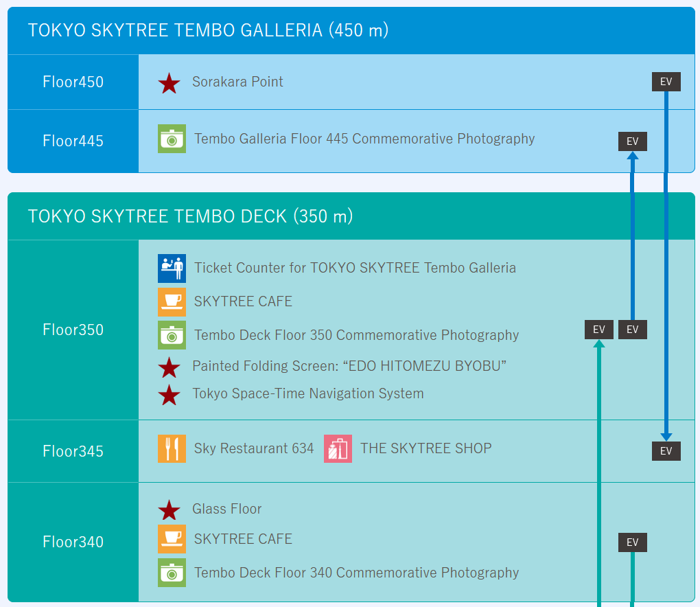Click the camera icon for Floor 445 photography

tap(172, 139)
